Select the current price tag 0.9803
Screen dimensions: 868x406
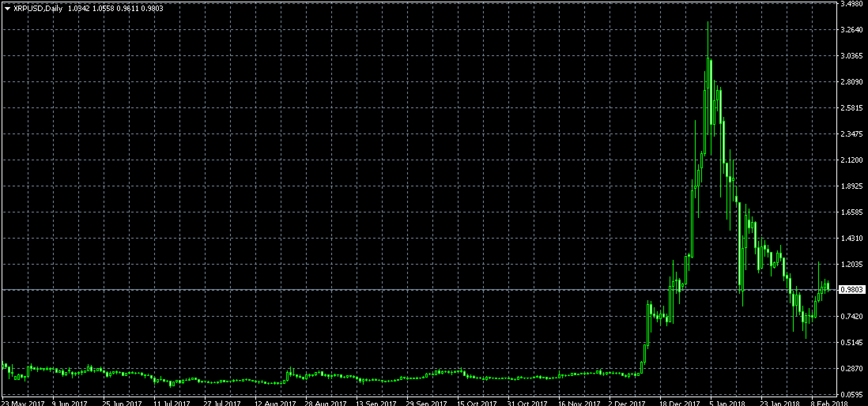851,290
